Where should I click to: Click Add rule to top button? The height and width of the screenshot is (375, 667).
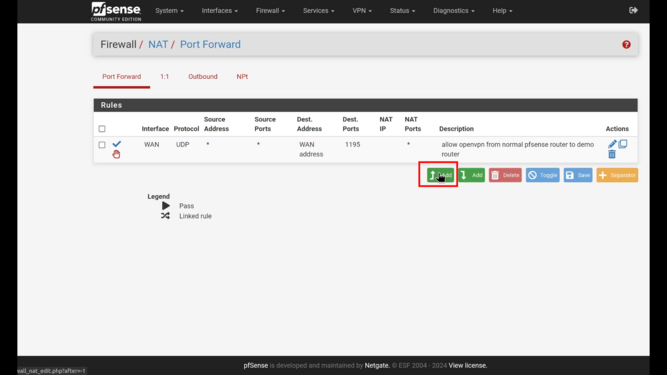[440, 175]
